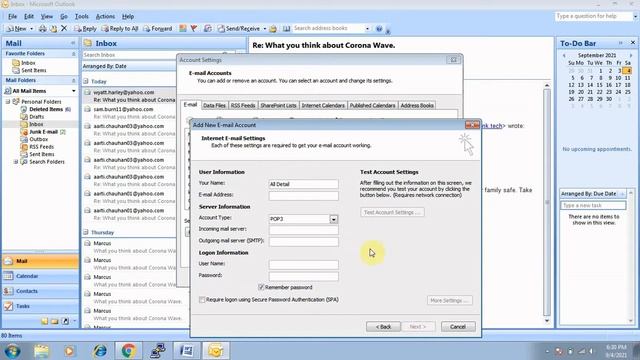Open the Address Book icon in toolbar
Viewport: 640px width, 360px height.
pos(287,29)
